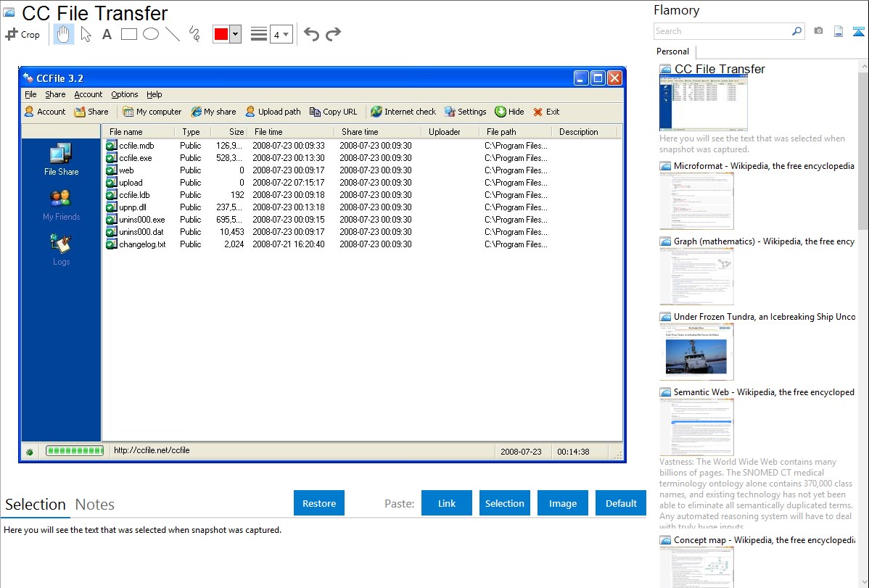Image resolution: width=869 pixels, height=588 pixels.
Task: Open the Under Frozen Tundra snapshot thumbnail
Action: (x=696, y=352)
